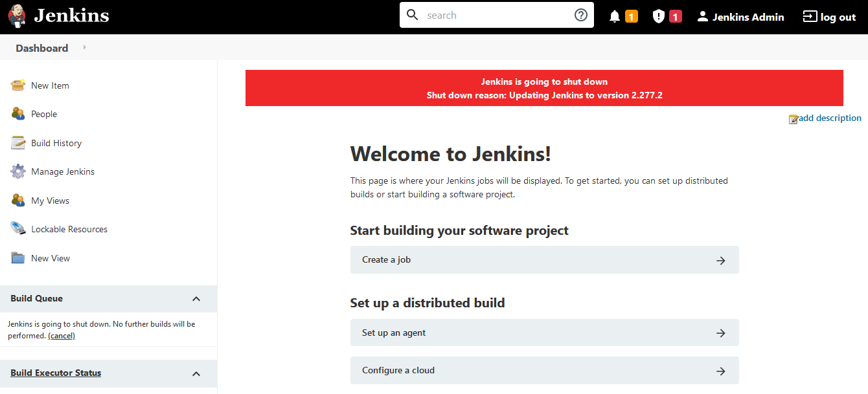Click the Configure a cloud button

(x=544, y=370)
